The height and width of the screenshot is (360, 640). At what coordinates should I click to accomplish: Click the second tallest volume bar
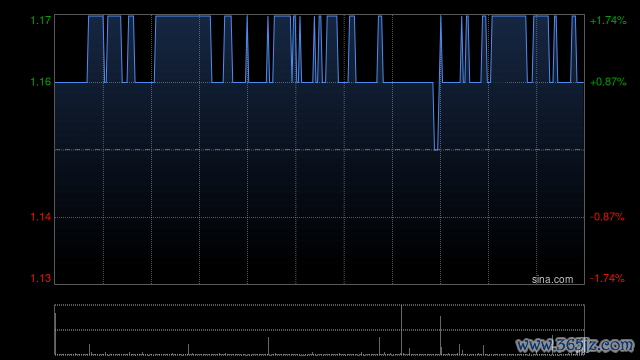(440, 336)
